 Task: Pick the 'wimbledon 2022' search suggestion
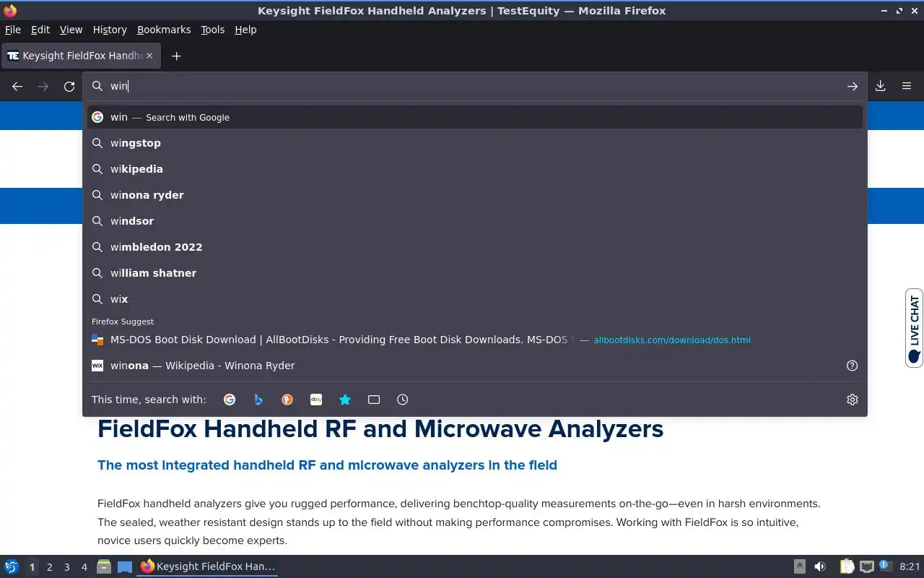(475, 247)
